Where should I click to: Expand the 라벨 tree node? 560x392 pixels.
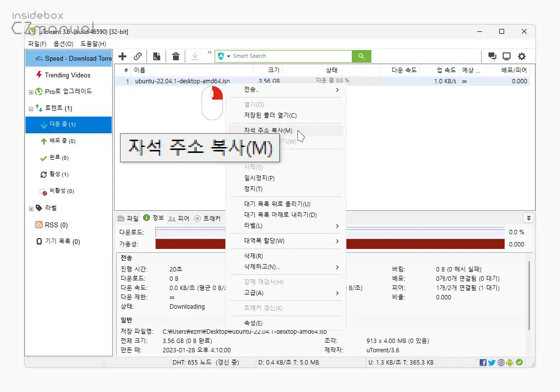click(x=31, y=209)
